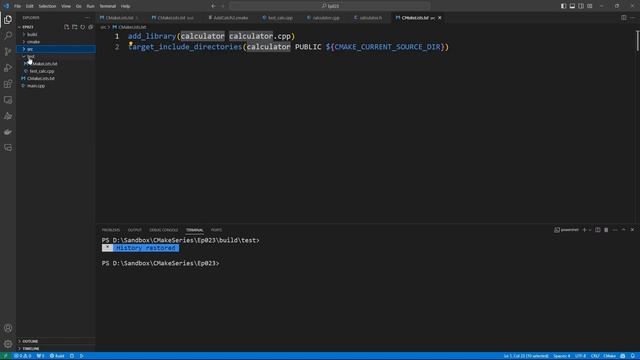Screen dimensions: 640x360
Task: Click New Folder icon in Explorer header
Action: (x=75, y=27)
